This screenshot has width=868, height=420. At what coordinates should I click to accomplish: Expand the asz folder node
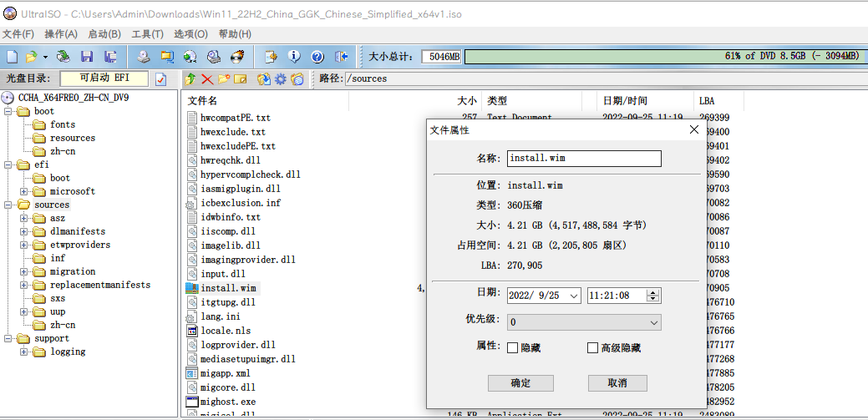[x=23, y=218]
